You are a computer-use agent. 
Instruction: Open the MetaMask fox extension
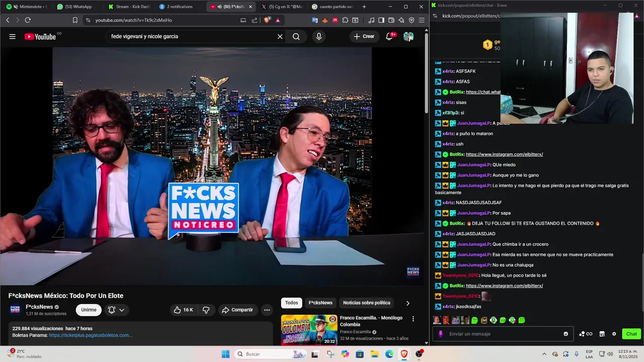pos(325,20)
